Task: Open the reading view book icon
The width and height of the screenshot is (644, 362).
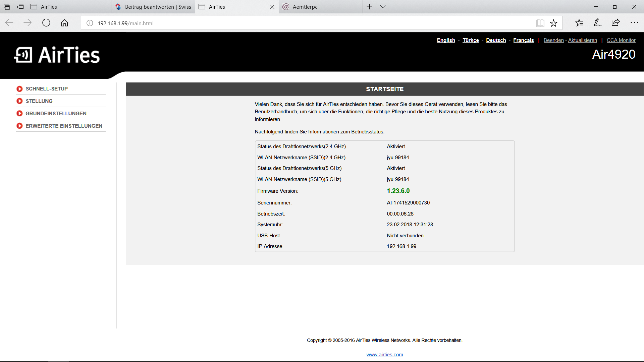Action: 540,23
